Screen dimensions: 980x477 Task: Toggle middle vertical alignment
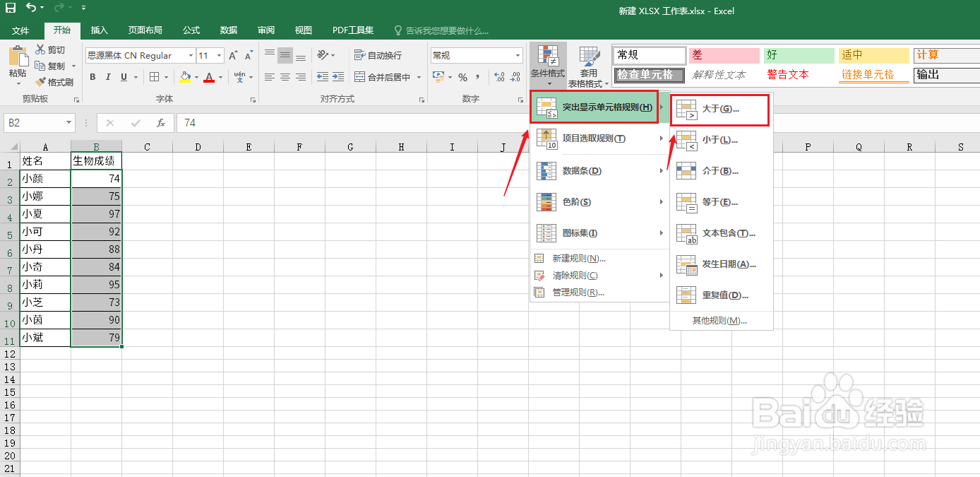click(x=285, y=55)
